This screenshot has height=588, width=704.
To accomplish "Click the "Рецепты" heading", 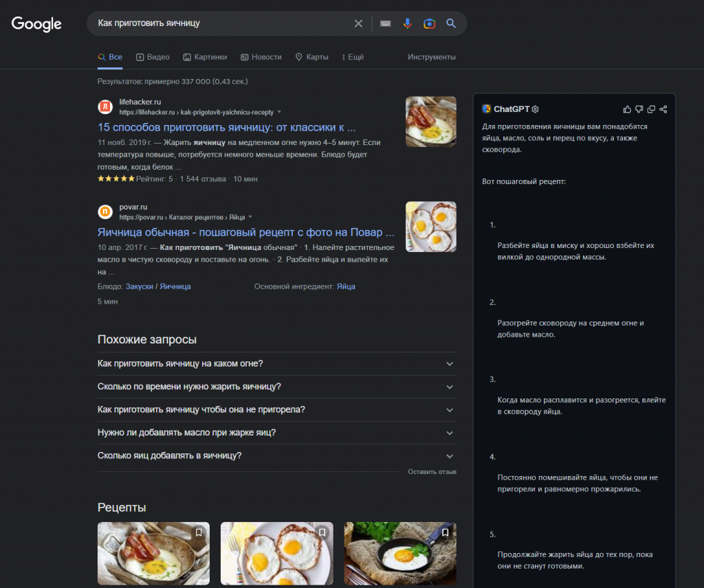I will pyautogui.click(x=122, y=507).
